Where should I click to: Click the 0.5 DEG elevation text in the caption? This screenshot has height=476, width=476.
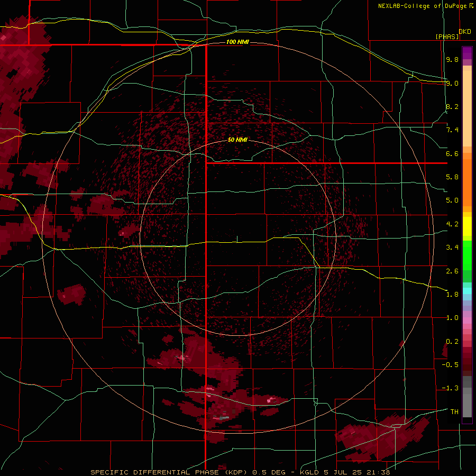click(x=269, y=472)
